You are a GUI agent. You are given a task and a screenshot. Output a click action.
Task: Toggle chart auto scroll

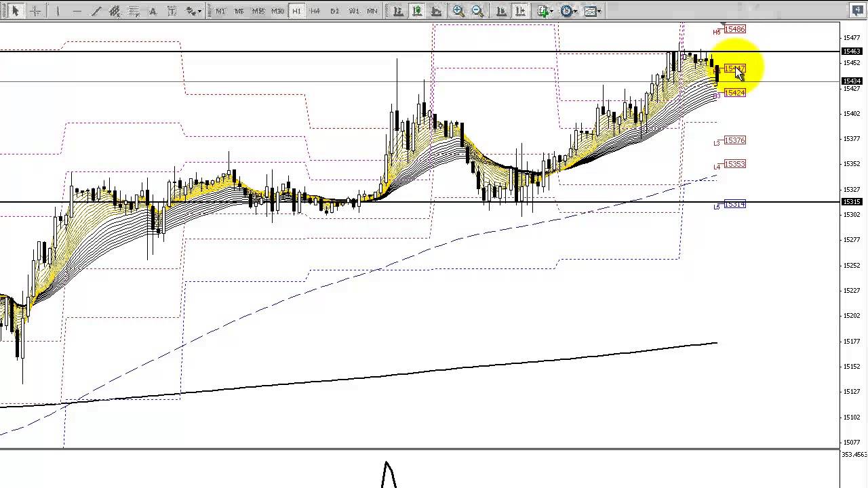point(500,11)
